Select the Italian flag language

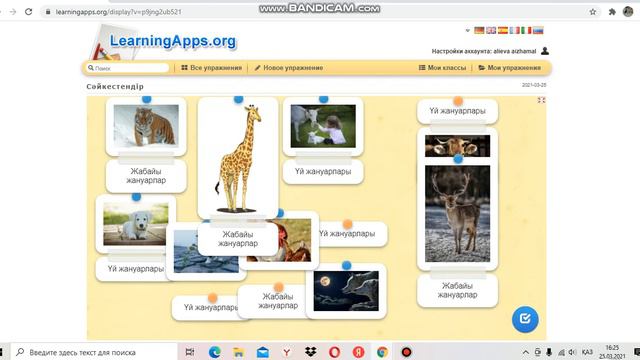526,30
